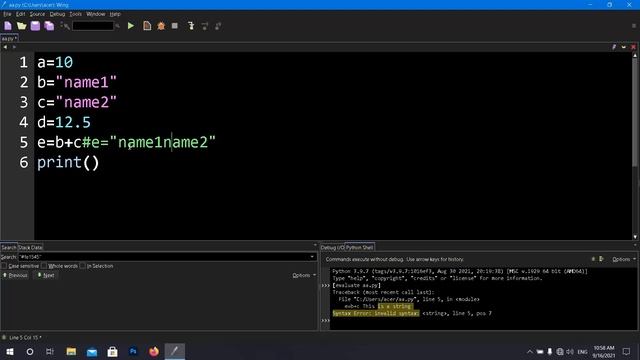Click code line 1 a=10
Image resolution: width=640 pixels, height=360 pixels.
coord(55,62)
